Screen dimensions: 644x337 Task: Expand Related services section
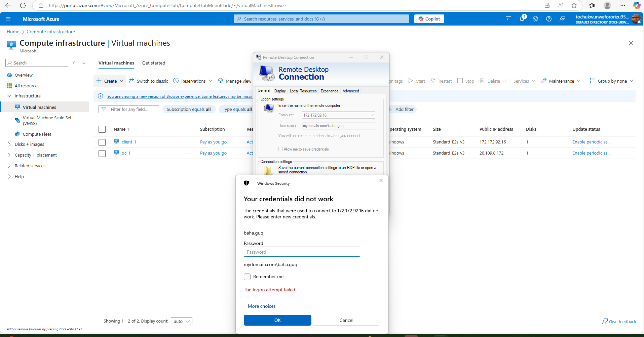tap(9, 166)
